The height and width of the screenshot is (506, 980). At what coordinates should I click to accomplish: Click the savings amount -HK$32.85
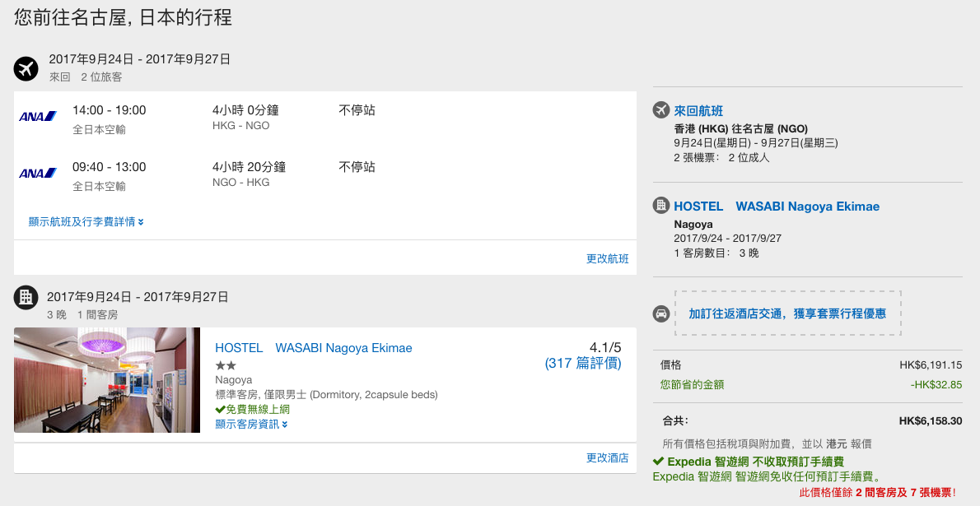point(936,385)
